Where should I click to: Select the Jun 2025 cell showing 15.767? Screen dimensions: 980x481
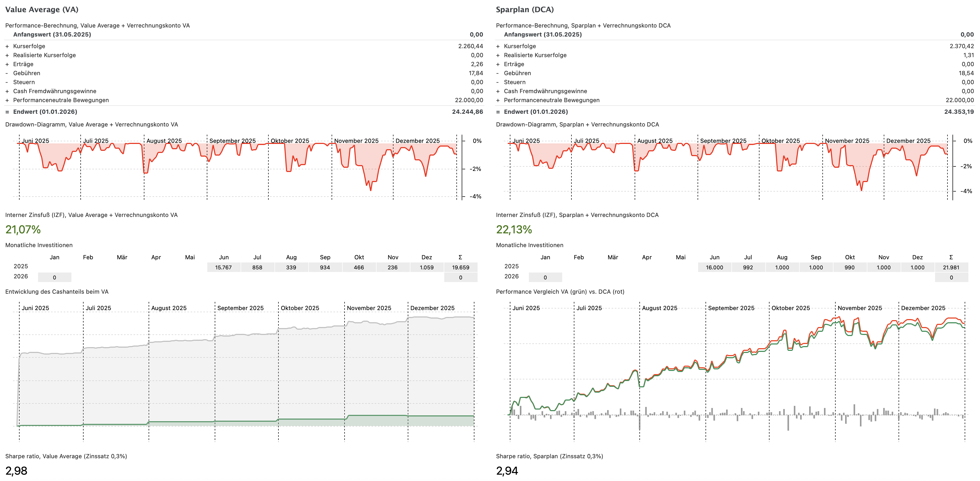coord(223,267)
